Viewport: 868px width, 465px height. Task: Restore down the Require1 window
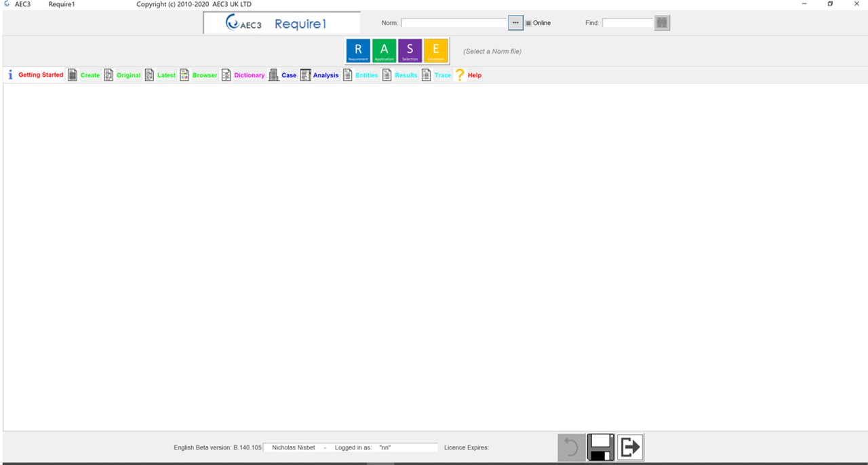pyautogui.click(x=830, y=4)
